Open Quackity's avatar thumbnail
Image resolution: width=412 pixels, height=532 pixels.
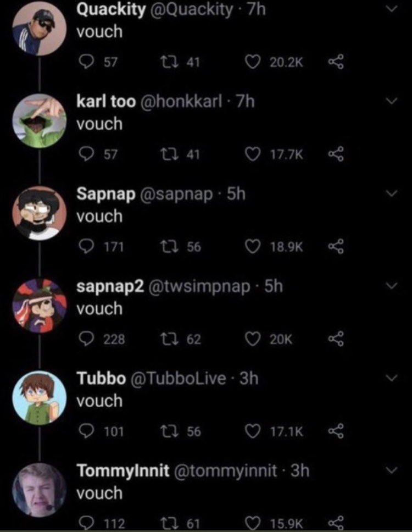coord(40,29)
